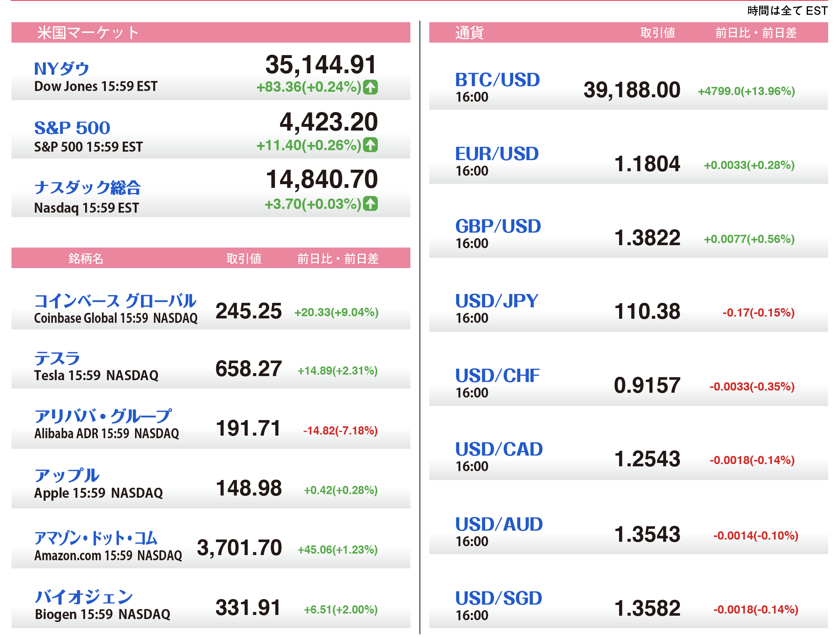Click the up arrow icon on ナスダック総合 row
The width and height of the screenshot is (840, 639).
[370, 203]
